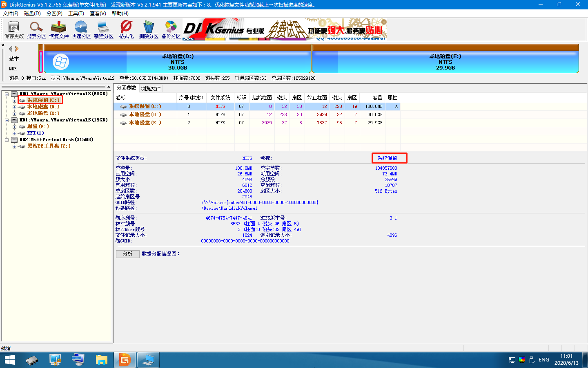588x368 pixels.
Task: Click the 恢复文件 recover files icon
Action: pyautogui.click(x=59, y=29)
